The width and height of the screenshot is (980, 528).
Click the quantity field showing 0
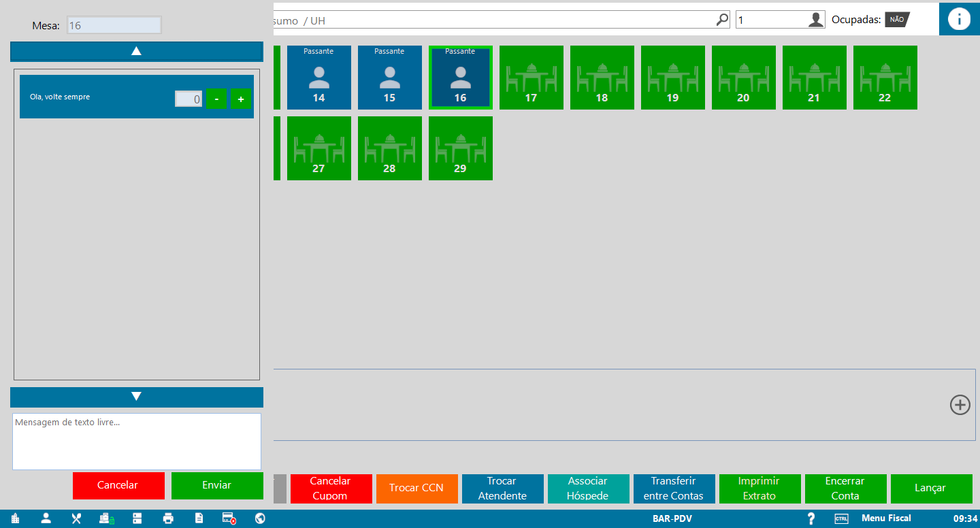click(189, 99)
